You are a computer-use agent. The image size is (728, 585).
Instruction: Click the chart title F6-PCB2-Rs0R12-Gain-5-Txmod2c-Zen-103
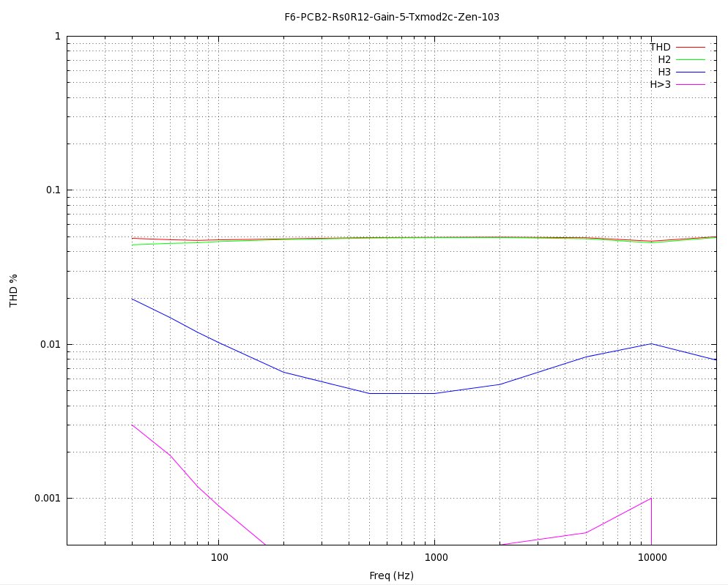[x=392, y=17]
